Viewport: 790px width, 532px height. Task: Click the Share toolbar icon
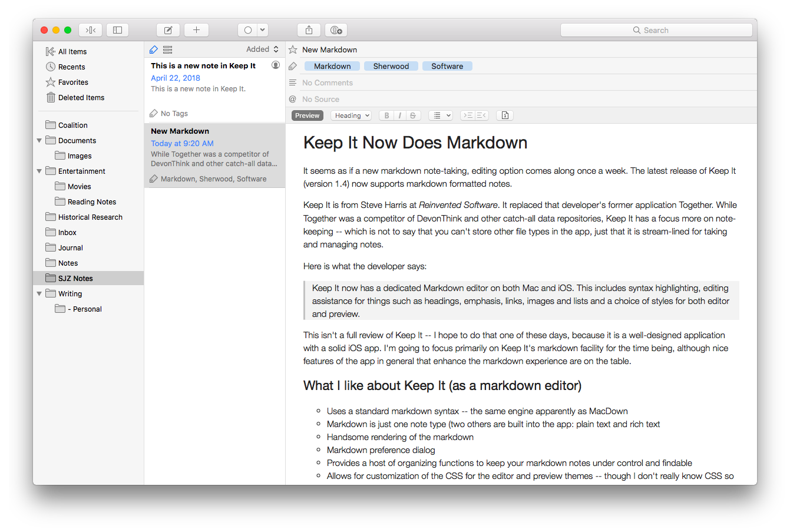[x=309, y=30]
